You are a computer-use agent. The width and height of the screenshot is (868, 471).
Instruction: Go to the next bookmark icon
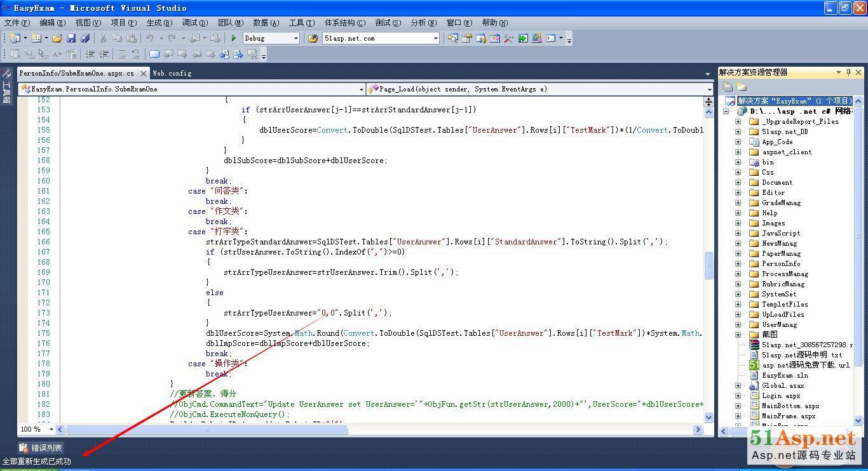(x=182, y=55)
